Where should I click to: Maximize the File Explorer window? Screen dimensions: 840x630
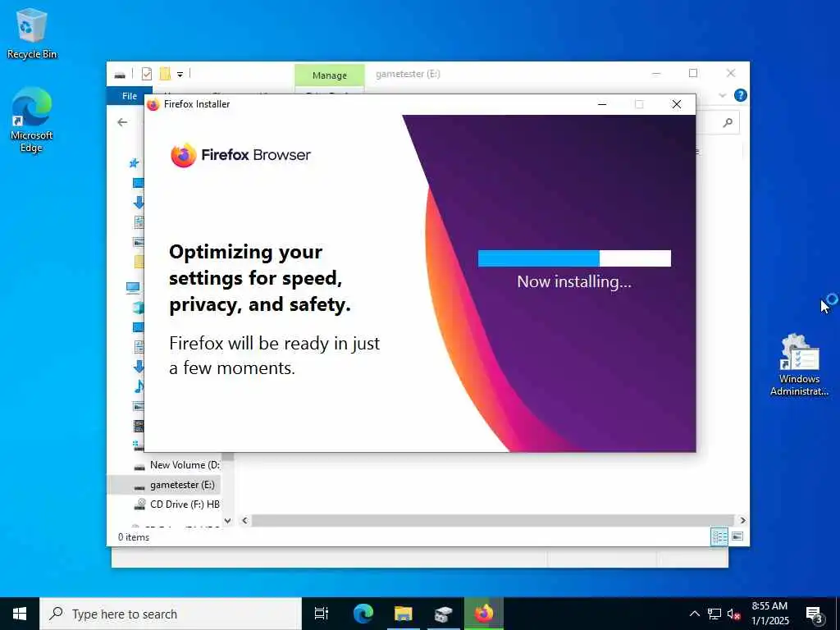point(693,73)
